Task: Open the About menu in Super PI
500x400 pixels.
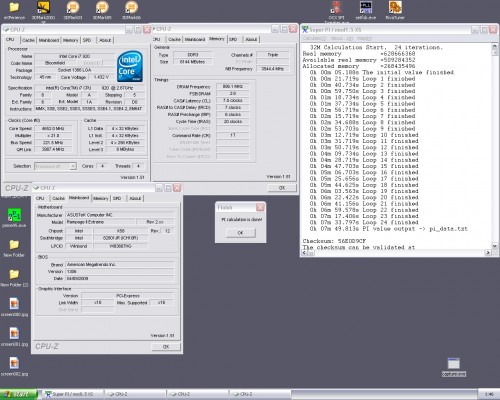Action: [x=341, y=38]
